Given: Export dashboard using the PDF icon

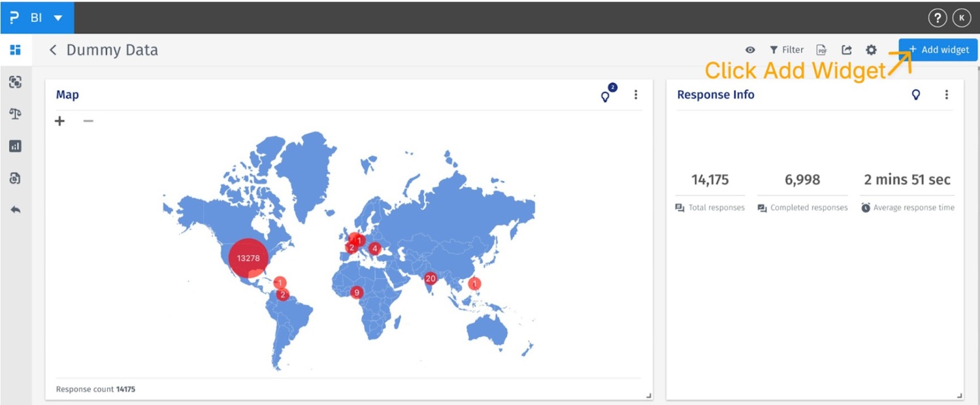Looking at the screenshot, I should click(x=822, y=50).
